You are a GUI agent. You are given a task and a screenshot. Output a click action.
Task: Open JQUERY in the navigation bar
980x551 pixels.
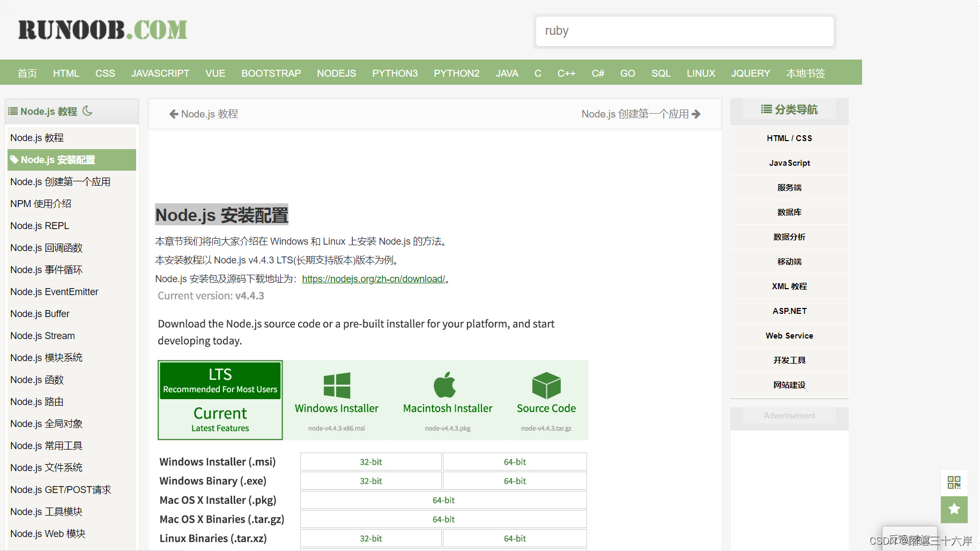point(751,73)
